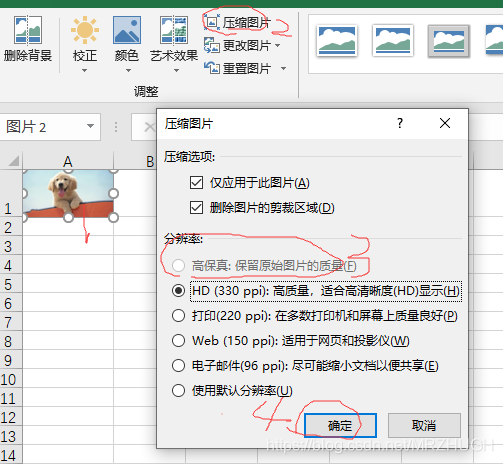Expand the 校正 dropdown arrow
503x464 pixels.
[84, 70]
